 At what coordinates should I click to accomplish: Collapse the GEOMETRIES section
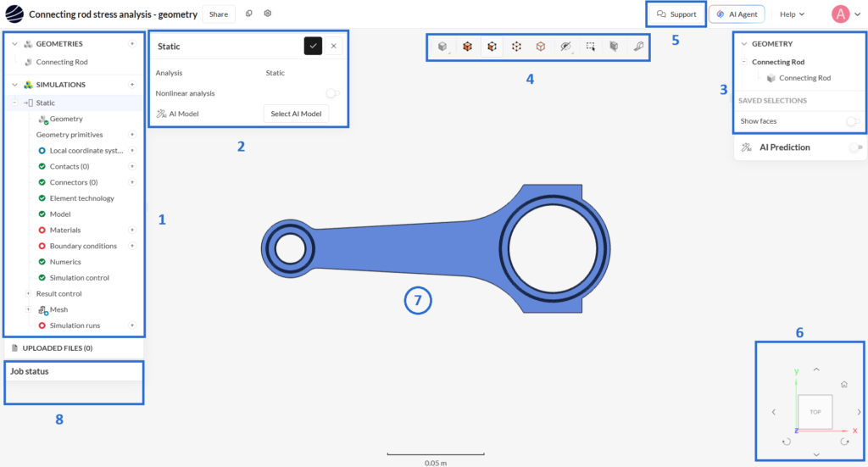(x=15, y=44)
